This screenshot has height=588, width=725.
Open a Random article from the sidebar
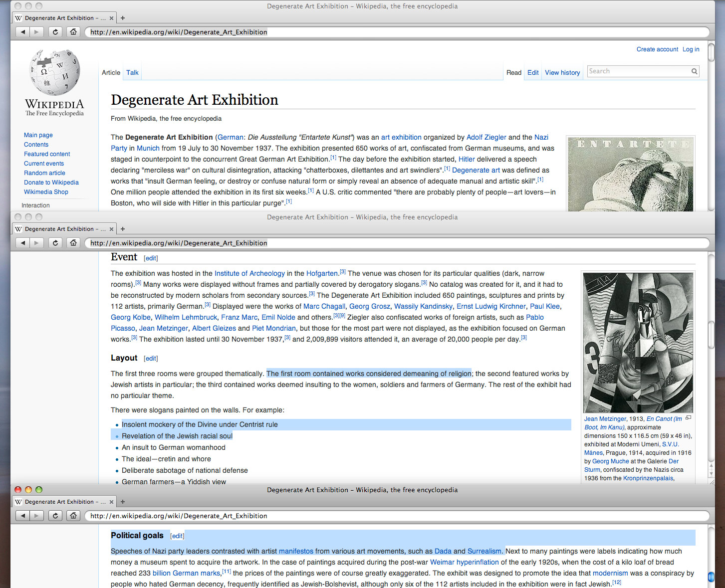(44, 173)
